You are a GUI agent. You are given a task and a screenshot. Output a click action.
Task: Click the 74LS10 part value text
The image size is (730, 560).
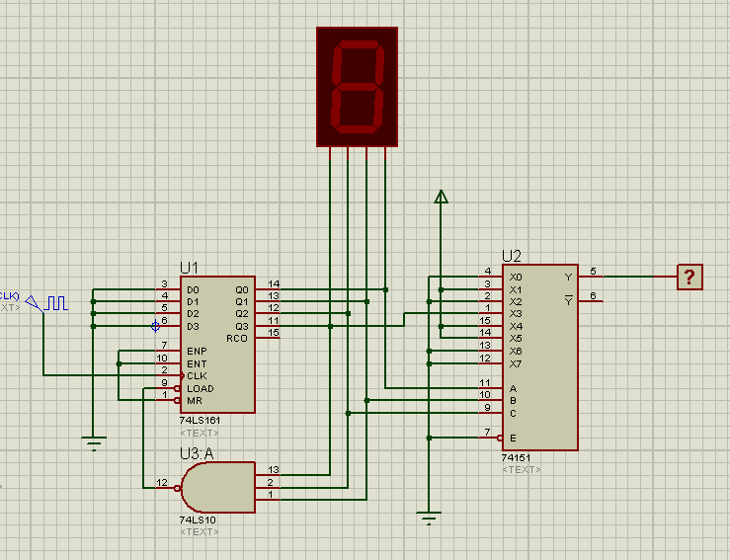pos(199,520)
